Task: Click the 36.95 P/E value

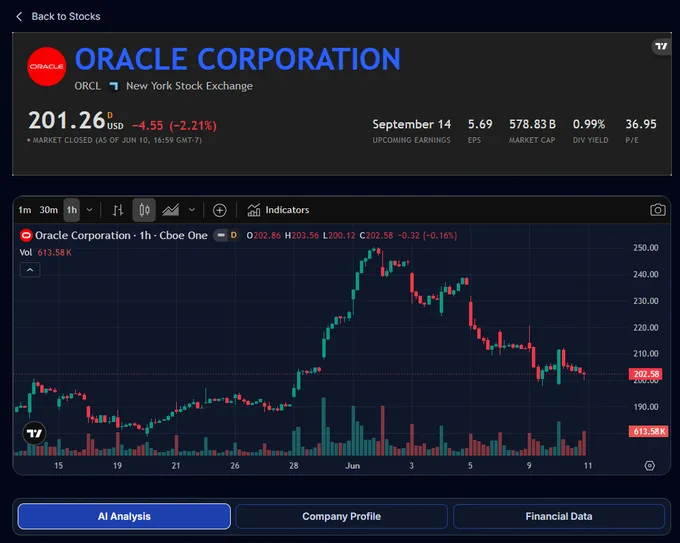Action: [x=641, y=124]
